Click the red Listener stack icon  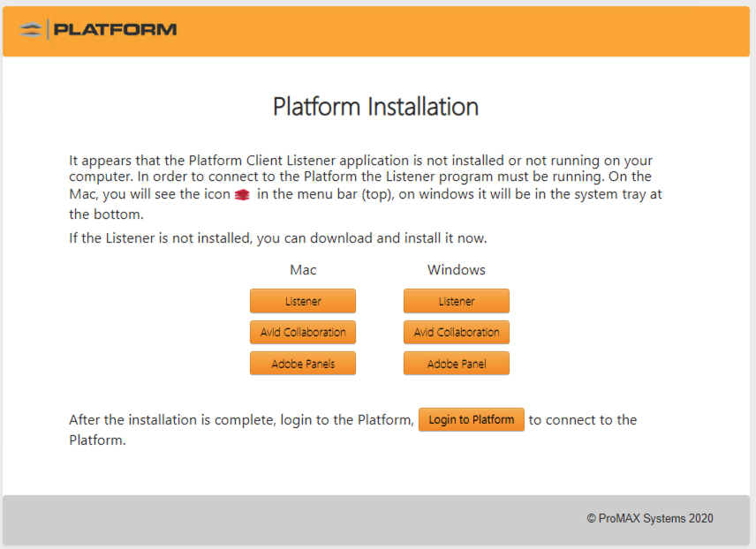point(242,195)
